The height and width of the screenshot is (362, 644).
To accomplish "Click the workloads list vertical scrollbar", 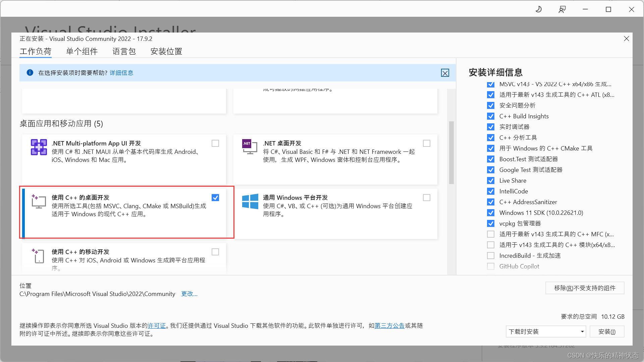I will (x=451, y=153).
